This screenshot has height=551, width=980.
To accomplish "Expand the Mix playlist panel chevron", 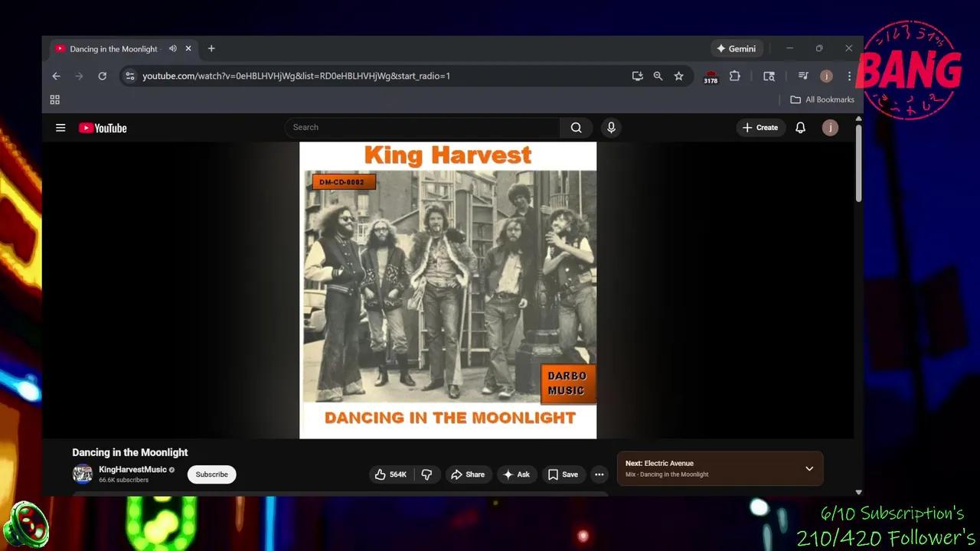I will click(809, 468).
